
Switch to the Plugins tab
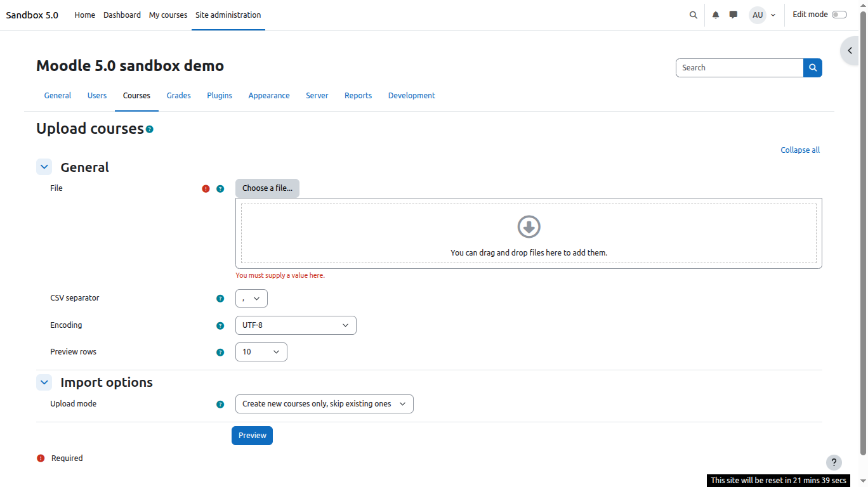[x=220, y=95]
